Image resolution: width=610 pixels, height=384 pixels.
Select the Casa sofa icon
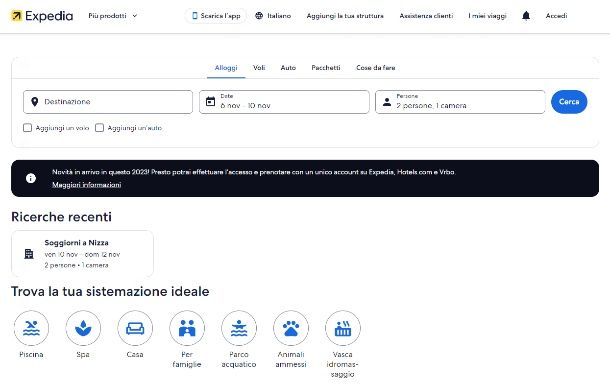pyautogui.click(x=135, y=328)
